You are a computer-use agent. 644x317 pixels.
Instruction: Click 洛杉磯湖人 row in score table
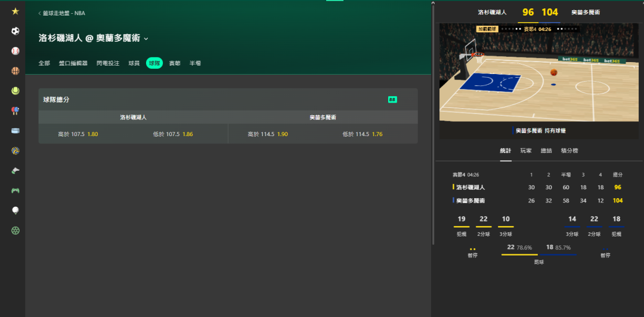(538, 187)
